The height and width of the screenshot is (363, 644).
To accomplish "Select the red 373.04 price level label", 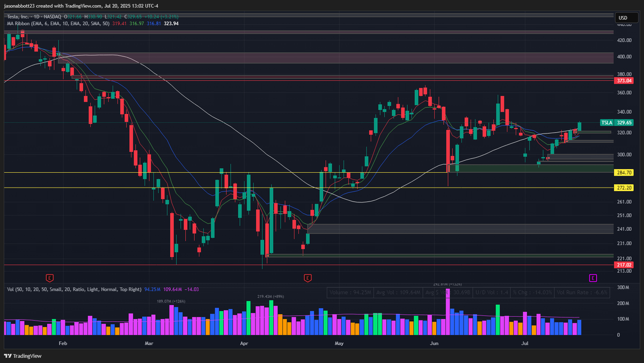I will 624,81.
